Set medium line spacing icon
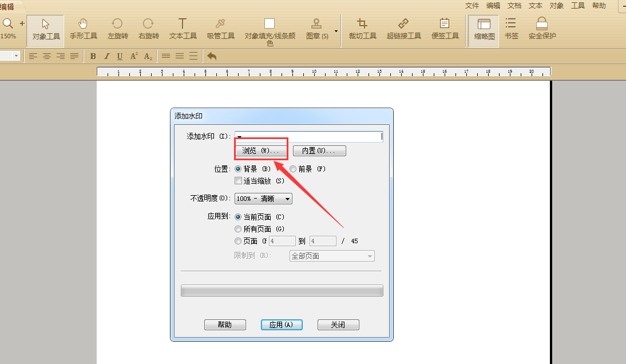This screenshot has width=626, height=364. click(x=180, y=56)
